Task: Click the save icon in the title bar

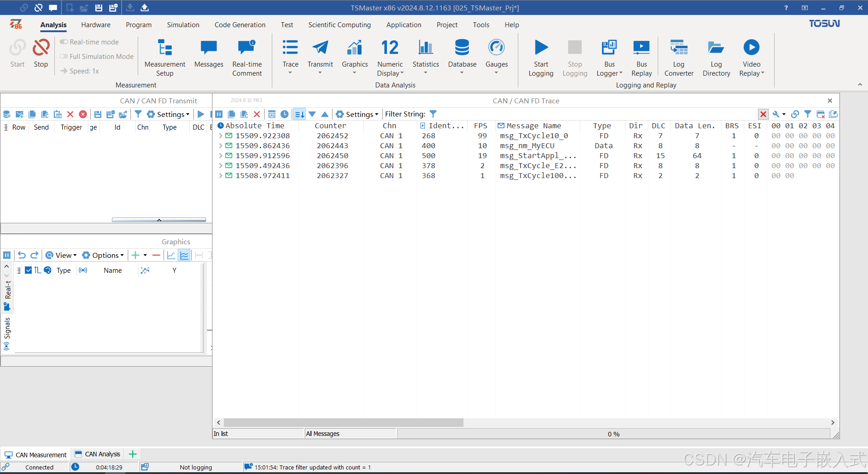Action: (99, 8)
